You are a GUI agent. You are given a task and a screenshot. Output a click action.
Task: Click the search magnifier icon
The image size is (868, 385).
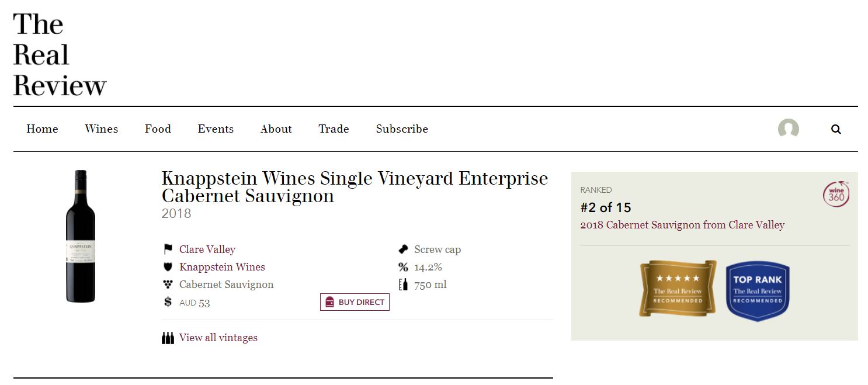(836, 129)
